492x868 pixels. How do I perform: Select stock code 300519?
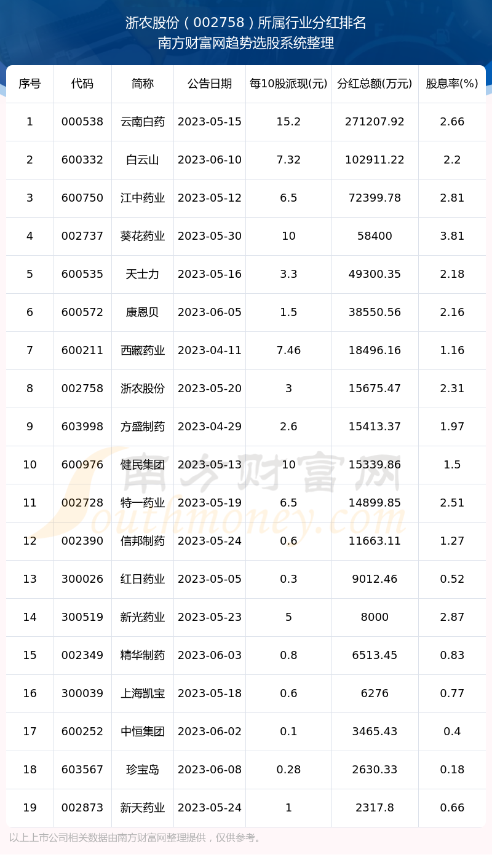pos(82,617)
